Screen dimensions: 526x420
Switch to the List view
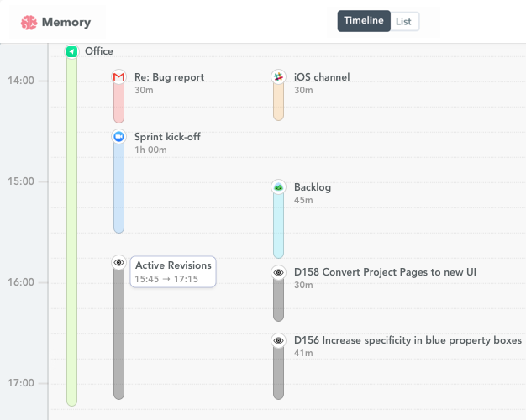pos(403,22)
